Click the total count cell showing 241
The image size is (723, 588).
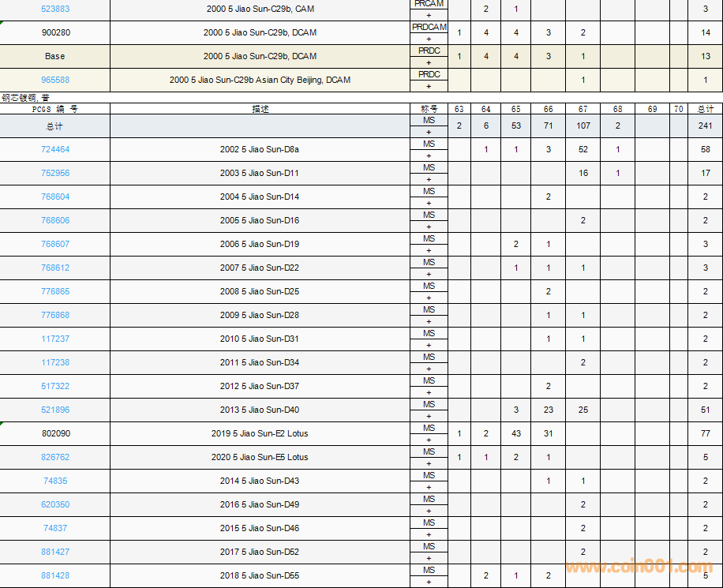coord(705,125)
